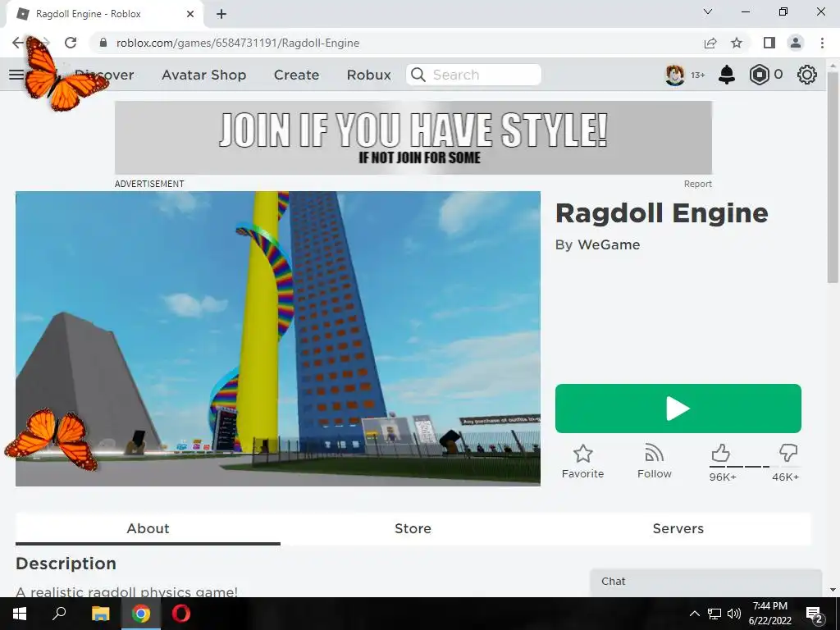The image size is (840, 630).
Task: Click the padlock site info icon
Action: pos(103,43)
